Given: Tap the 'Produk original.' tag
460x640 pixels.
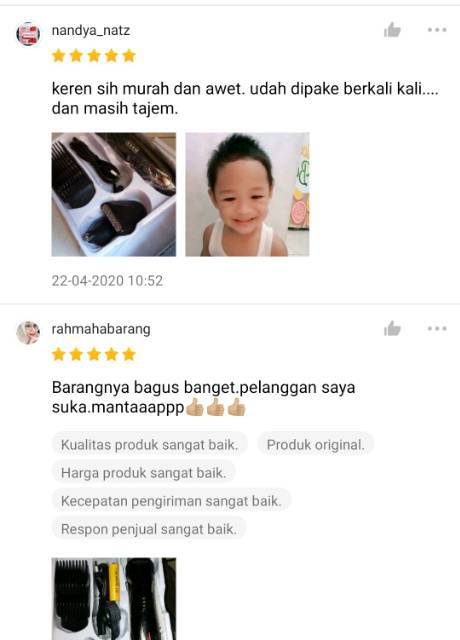Looking at the screenshot, I should 316,444.
